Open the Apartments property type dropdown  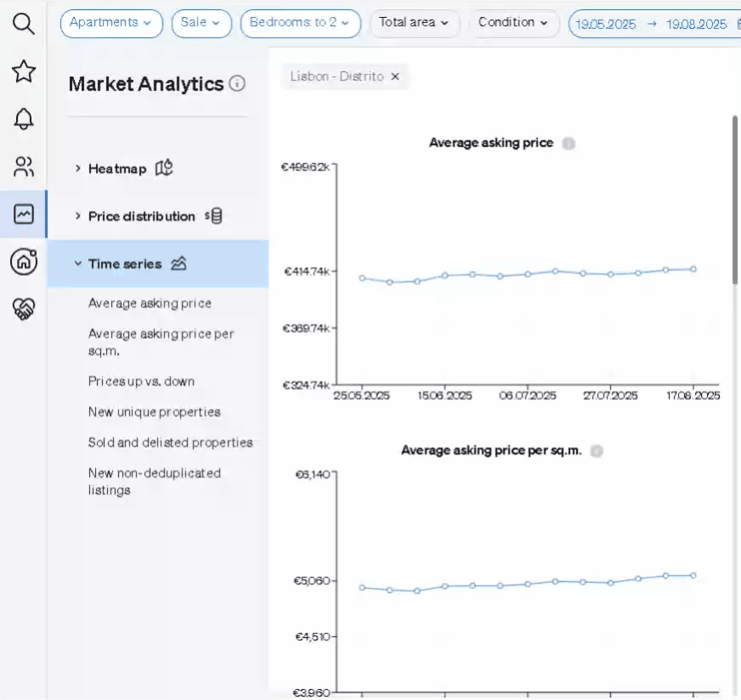click(x=110, y=23)
